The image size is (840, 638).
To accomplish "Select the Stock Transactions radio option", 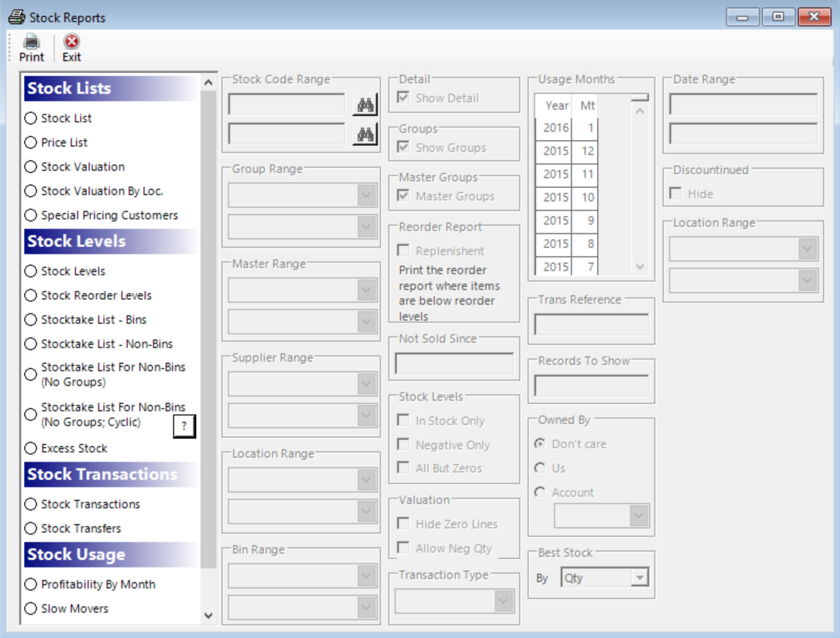I will (31, 504).
